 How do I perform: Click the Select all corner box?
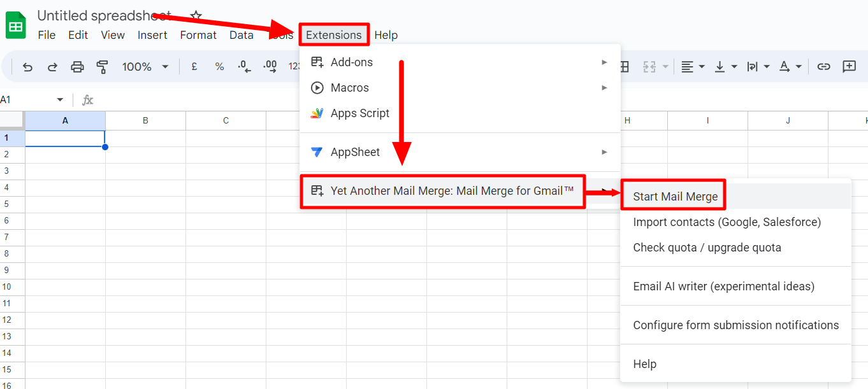click(12, 120)
